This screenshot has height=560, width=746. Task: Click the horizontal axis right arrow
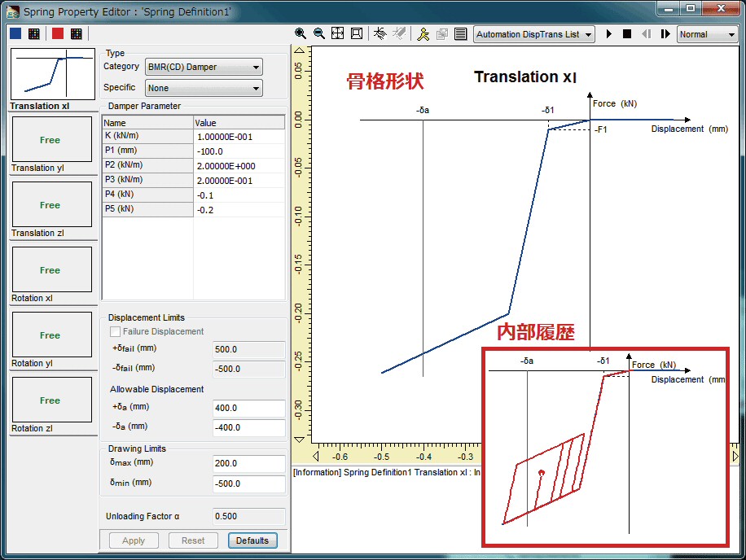pos(735,457)
